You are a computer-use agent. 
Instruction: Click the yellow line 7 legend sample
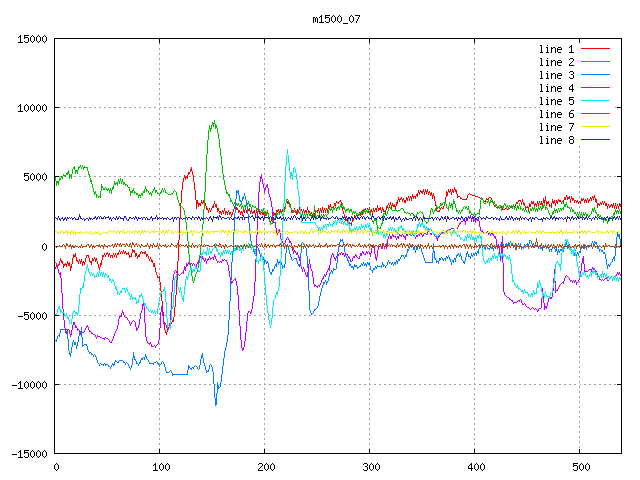coord(595,127)
